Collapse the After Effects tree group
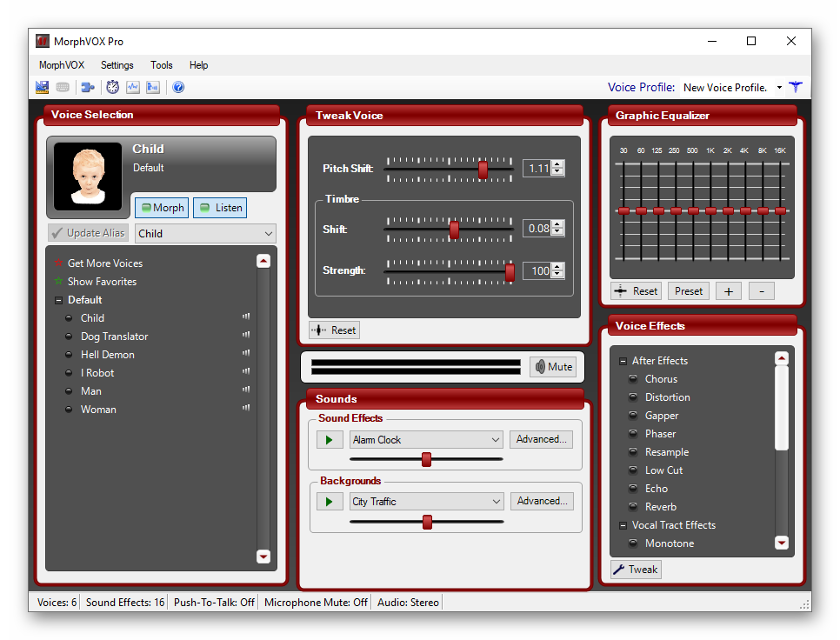The width and height of the screenshot is (840, 640). point(623,361)
